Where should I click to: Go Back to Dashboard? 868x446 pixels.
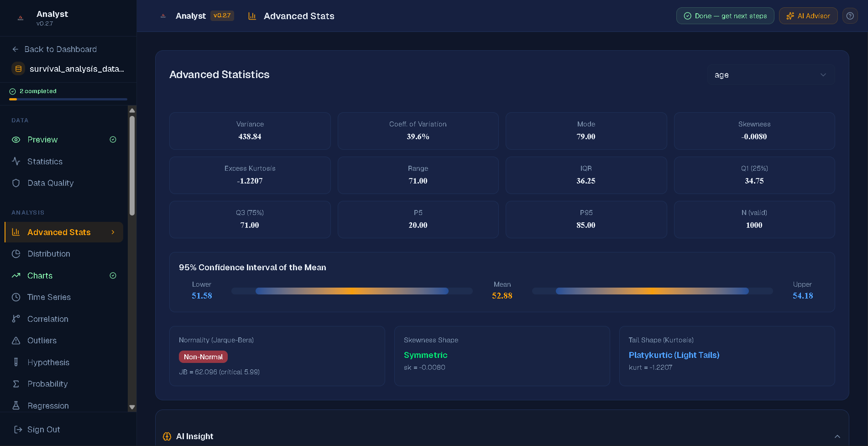click(x=55, y=49)
